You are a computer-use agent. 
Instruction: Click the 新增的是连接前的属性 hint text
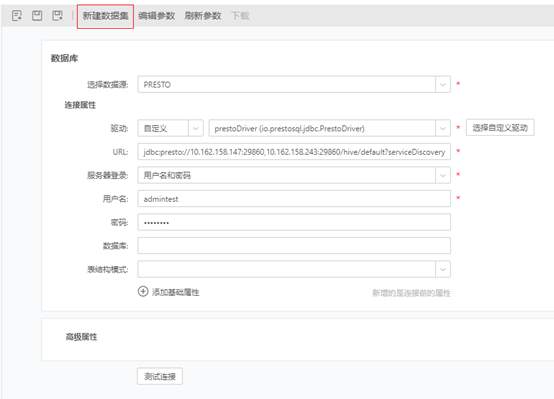point(411,293)
